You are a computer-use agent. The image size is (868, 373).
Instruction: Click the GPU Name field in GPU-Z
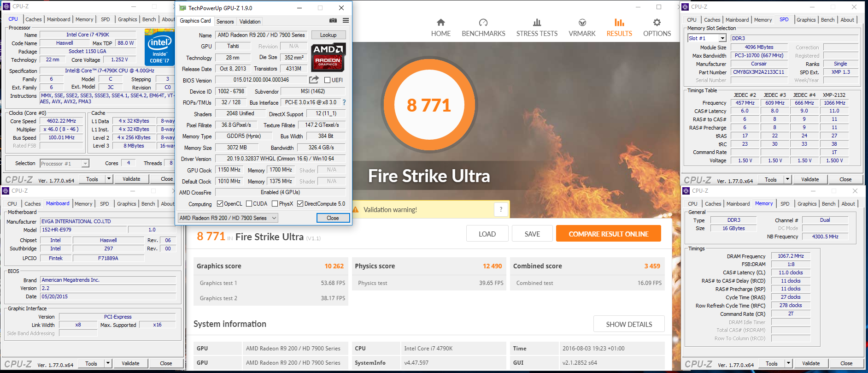(x=261, y=35)
